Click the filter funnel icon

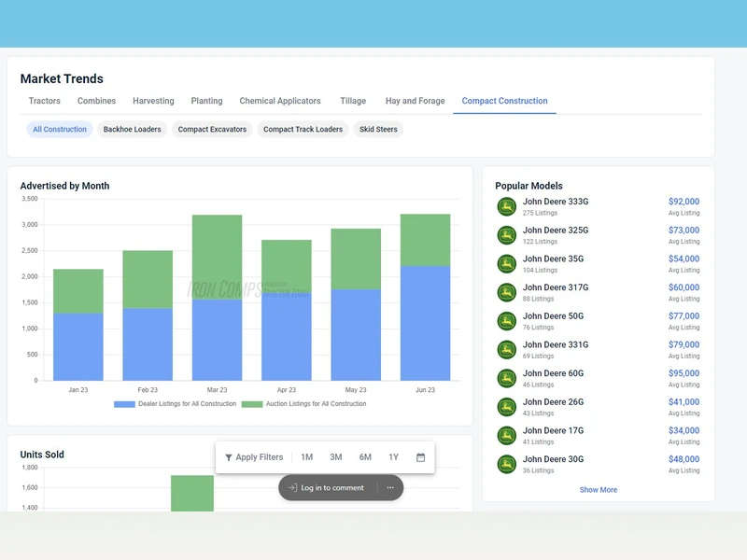point(229,457)
